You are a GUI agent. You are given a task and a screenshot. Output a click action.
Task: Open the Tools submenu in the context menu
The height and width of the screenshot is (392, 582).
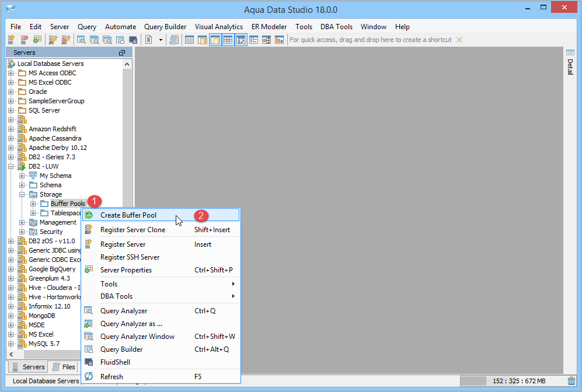pos(161,283)
